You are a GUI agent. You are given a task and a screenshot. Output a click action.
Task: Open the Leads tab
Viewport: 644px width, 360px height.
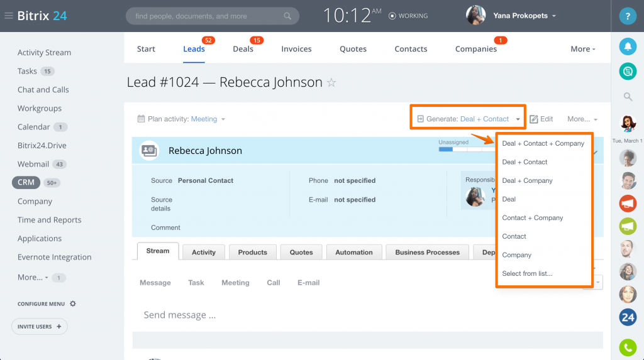pyautogui.click(x=194, y=49)
